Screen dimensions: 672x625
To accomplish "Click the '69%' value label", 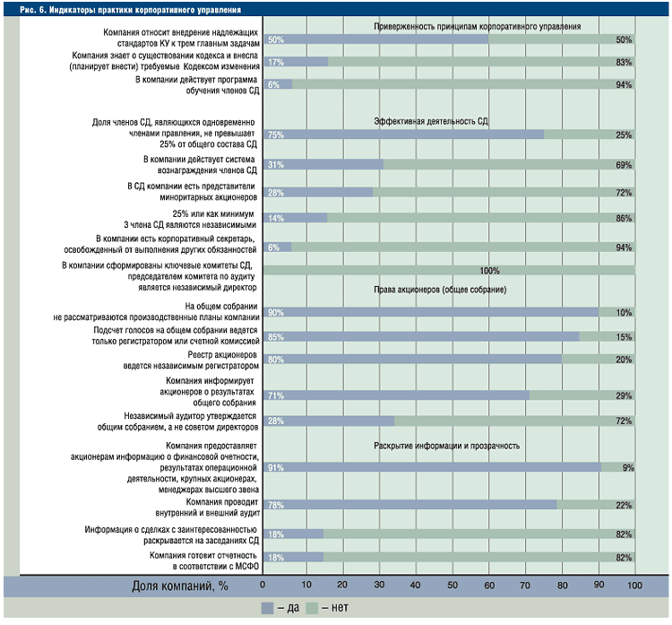I will [624, 165].
